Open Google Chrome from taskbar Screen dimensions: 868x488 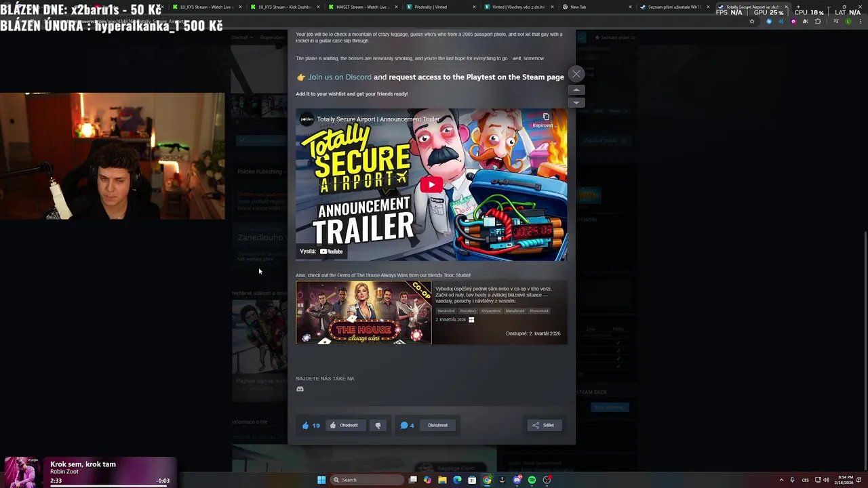pyautogui.click(x=487, y=480)
